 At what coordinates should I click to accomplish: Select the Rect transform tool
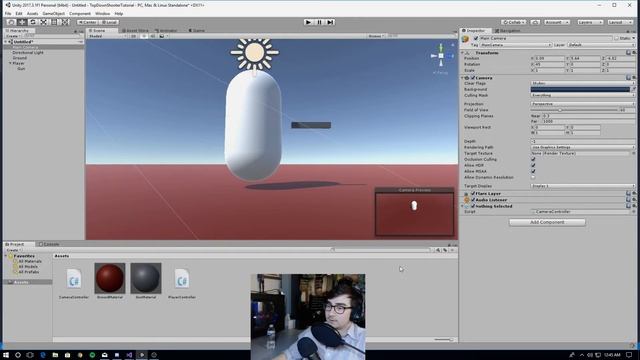[x=54, y=22]
